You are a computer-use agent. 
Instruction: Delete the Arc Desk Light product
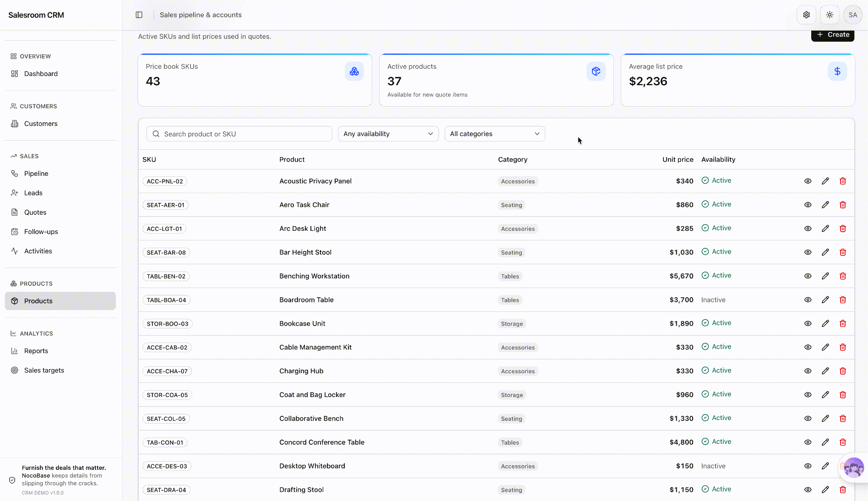(x=843, y=229)
